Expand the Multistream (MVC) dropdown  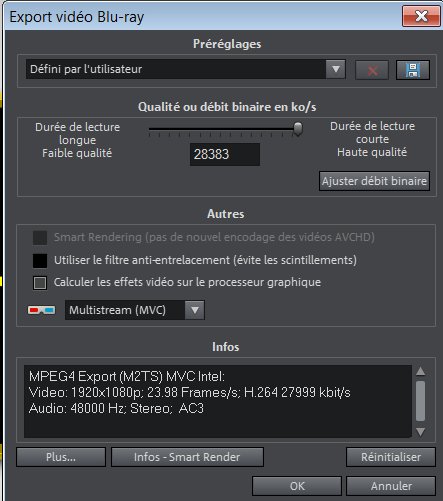(x=195, y=310)
